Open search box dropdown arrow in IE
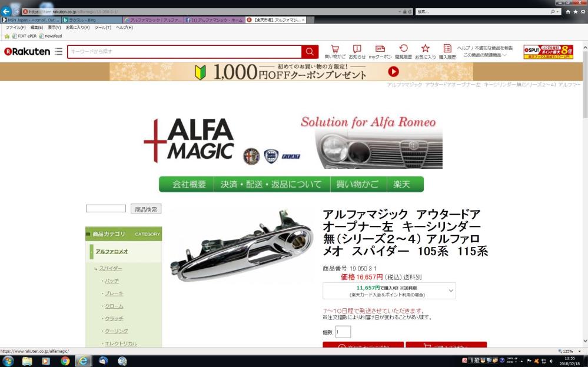This screenshot has height=367, width=588. point(557,12)
